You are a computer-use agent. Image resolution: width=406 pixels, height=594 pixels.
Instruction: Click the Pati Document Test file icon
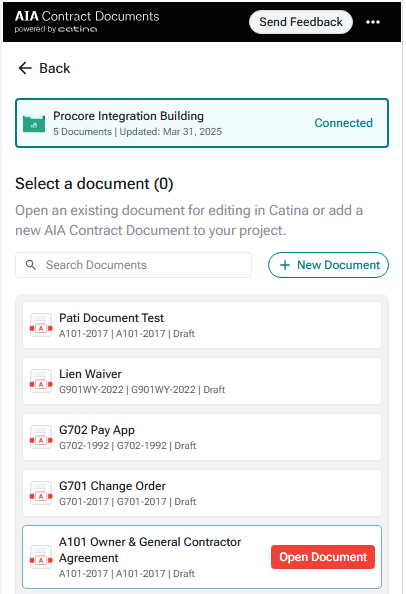(x=41, y=325)
